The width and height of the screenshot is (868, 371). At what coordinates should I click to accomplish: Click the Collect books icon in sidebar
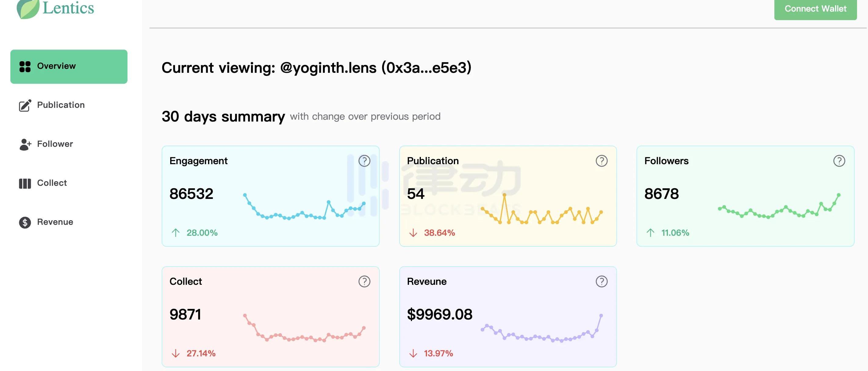pos(25,183)
